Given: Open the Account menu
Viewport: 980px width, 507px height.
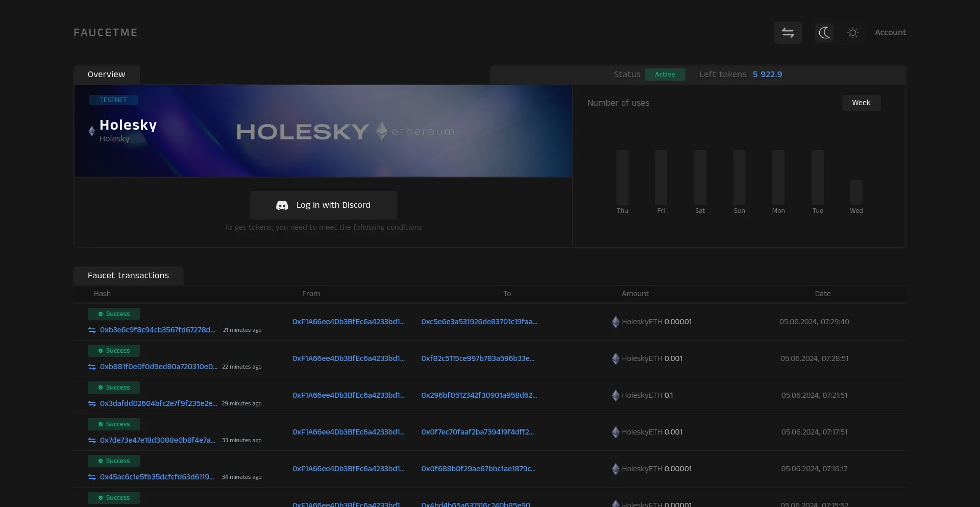Looking at the screenshot, I should coord(890,32).
